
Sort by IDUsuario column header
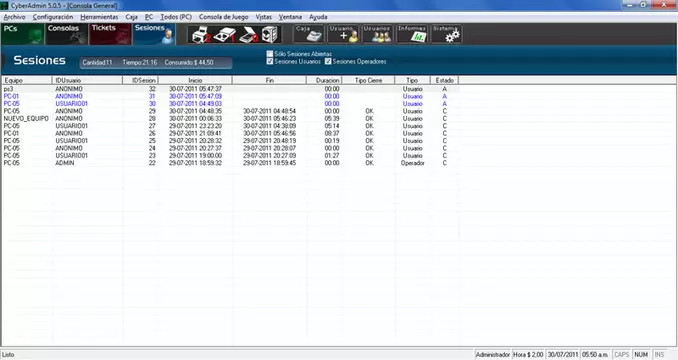pos(87,80)
